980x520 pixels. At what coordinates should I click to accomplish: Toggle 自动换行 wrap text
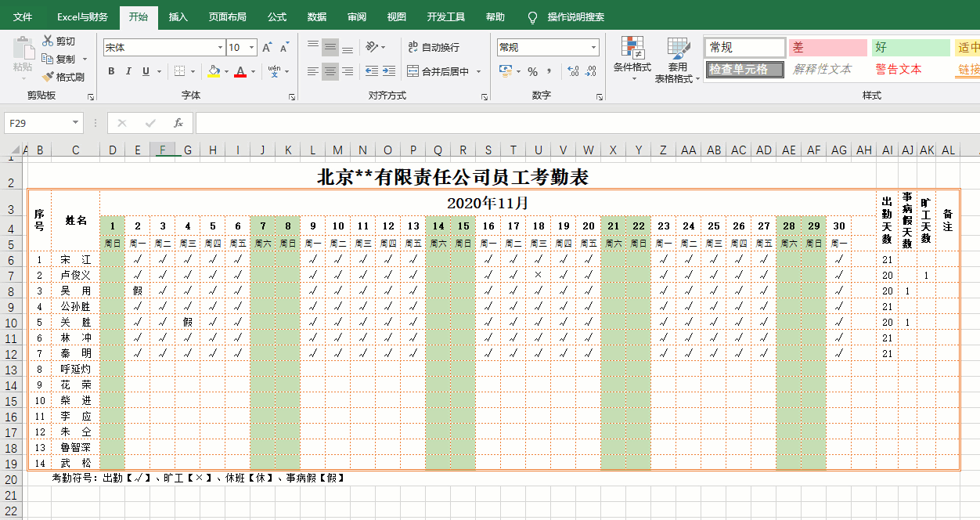(x=434, y=47)
